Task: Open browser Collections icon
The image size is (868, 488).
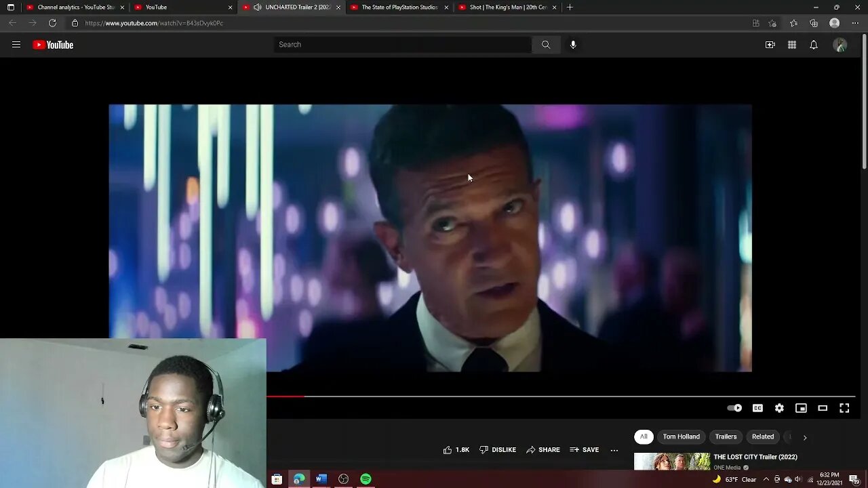Action: click(814, 23)
